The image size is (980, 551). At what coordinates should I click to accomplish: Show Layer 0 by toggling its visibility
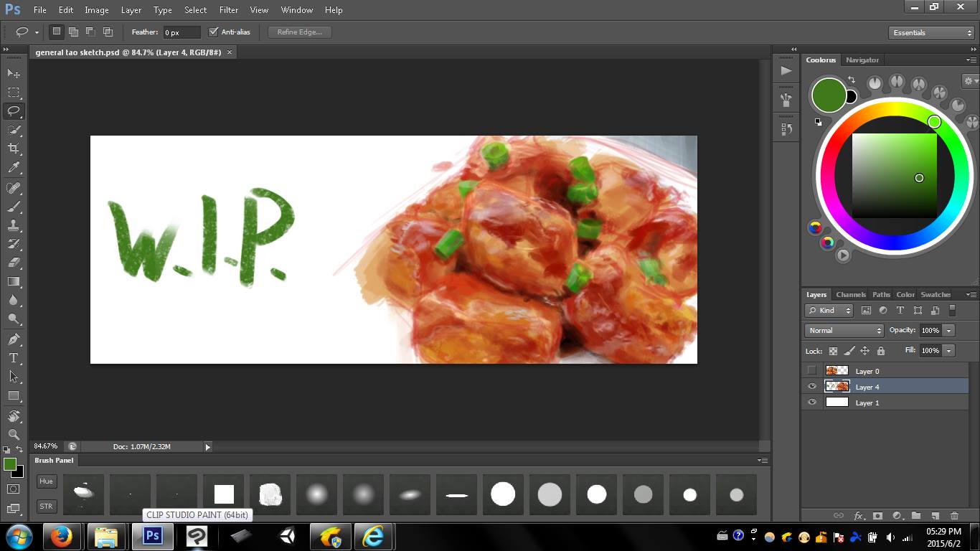click(x=812, y=371)
